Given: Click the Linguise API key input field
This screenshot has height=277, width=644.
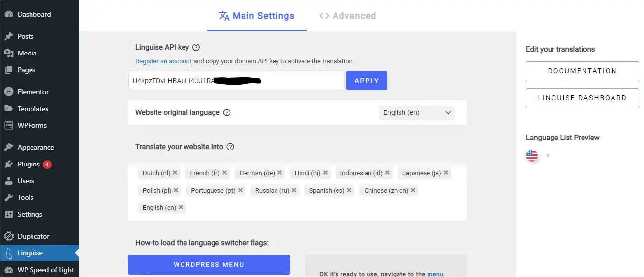Looking at the screenshot, I should pos(236,81).
